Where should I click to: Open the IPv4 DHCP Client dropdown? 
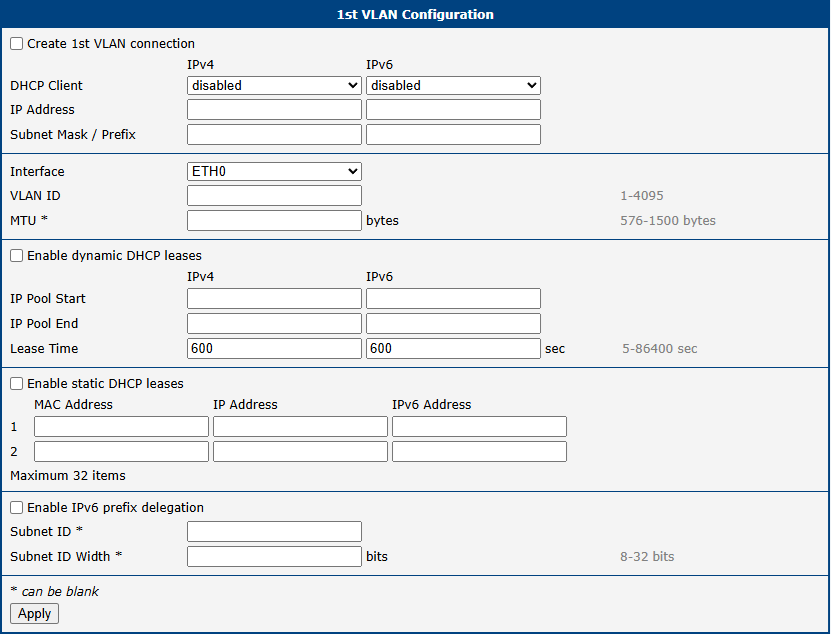[275, 85]
